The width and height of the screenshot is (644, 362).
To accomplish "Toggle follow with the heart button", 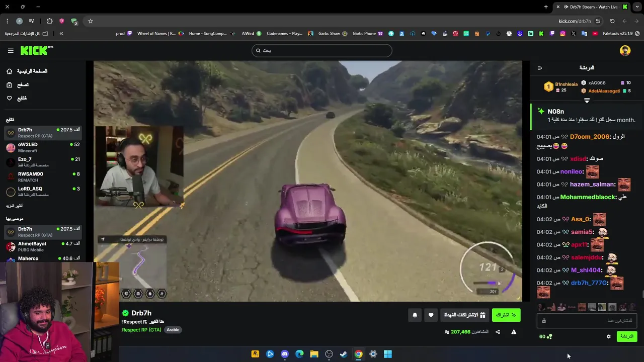I will pyautogui.click(x=431, y=315).
